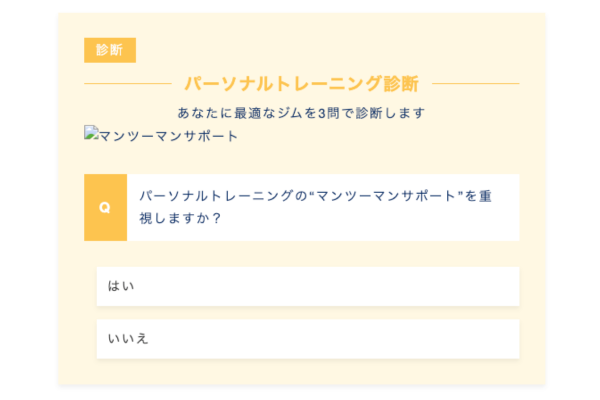Click the line left of the heading
Screen dimensions: 600x400
(x=128, y=84)
